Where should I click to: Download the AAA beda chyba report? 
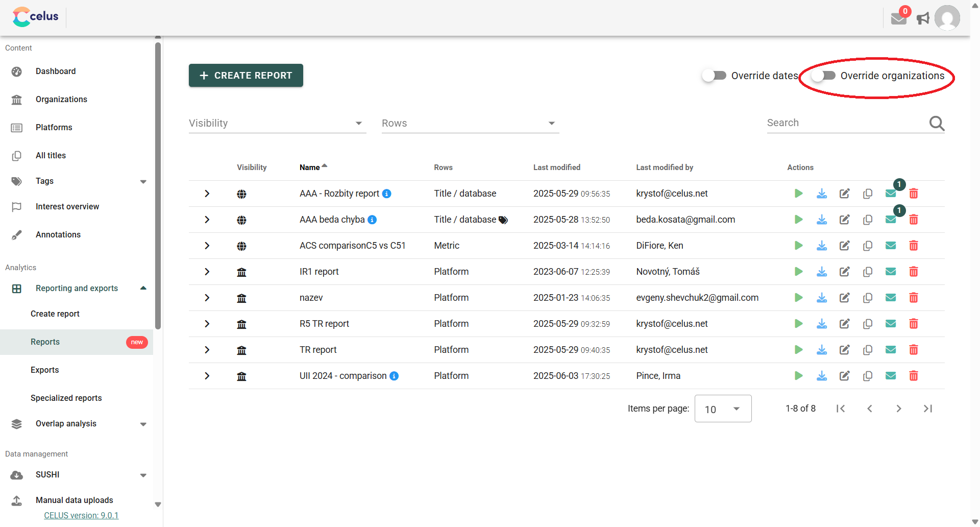822,220
